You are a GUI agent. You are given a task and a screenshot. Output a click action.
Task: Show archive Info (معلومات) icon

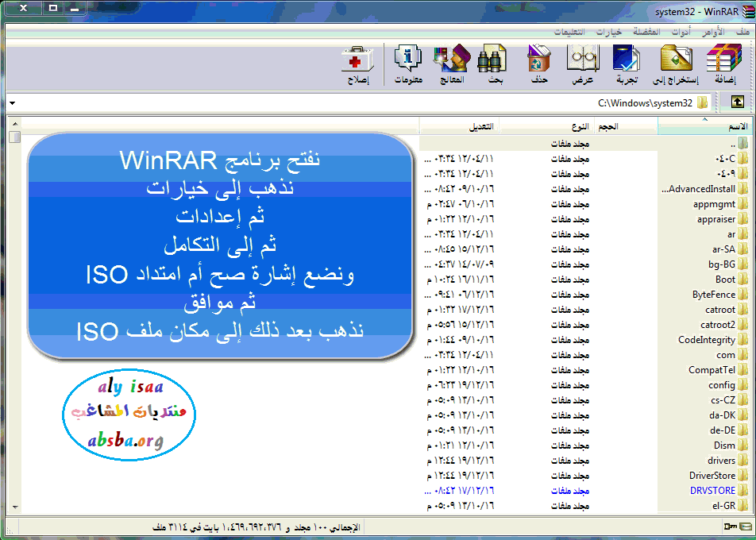pyautogui.click(x=407, y=64)
